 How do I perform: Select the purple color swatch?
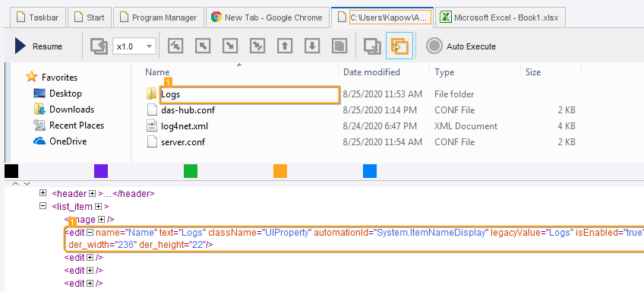tap(101, 171)
